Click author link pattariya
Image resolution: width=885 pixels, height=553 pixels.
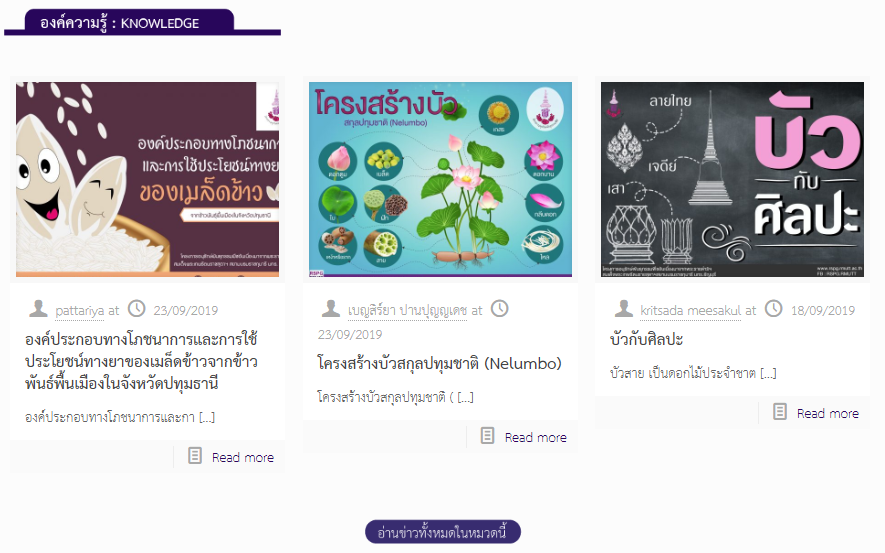pyautogui.click(x=80, y=310)
